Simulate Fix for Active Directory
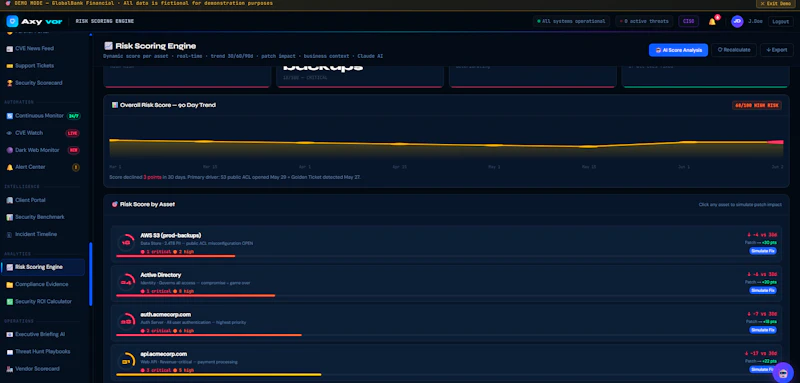 [763, 290]
